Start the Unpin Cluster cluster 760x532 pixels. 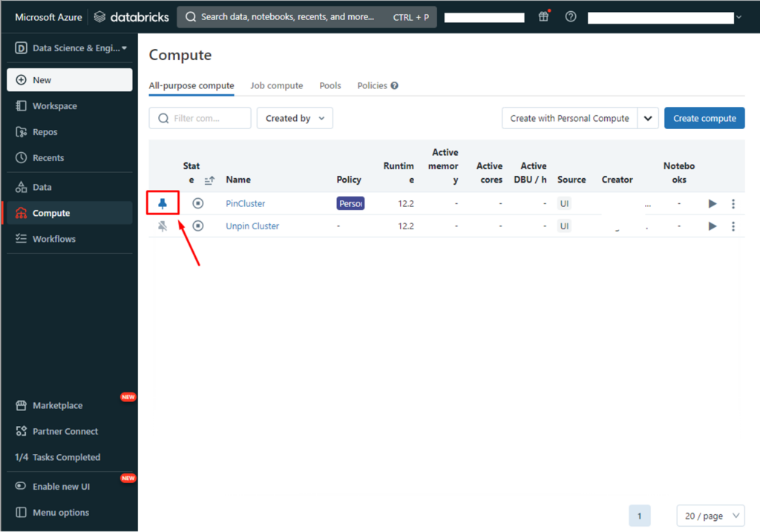coord(712,226)
